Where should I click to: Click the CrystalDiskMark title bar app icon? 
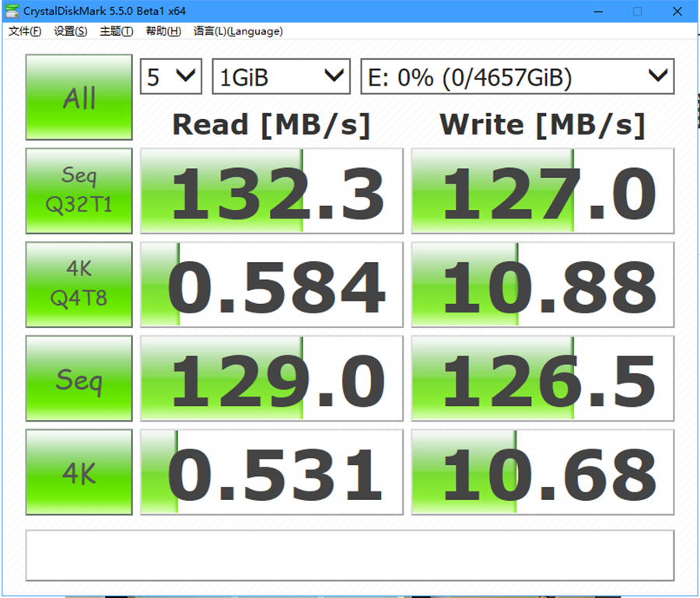pyautogui.click(x=13, y=12)
